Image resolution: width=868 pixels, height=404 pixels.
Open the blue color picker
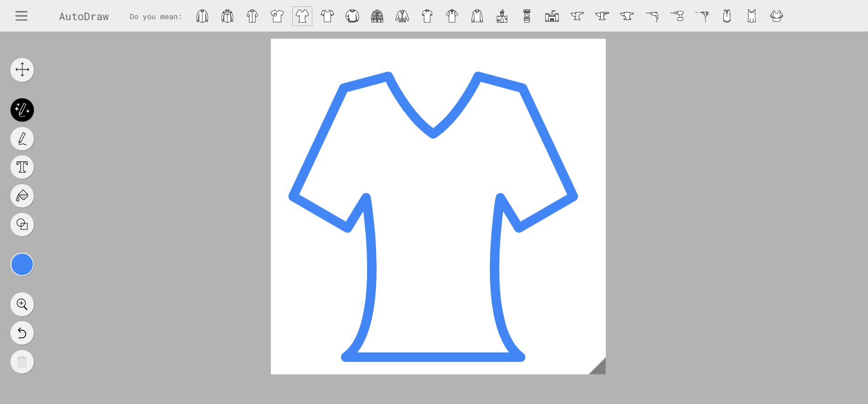click(22, 265)
